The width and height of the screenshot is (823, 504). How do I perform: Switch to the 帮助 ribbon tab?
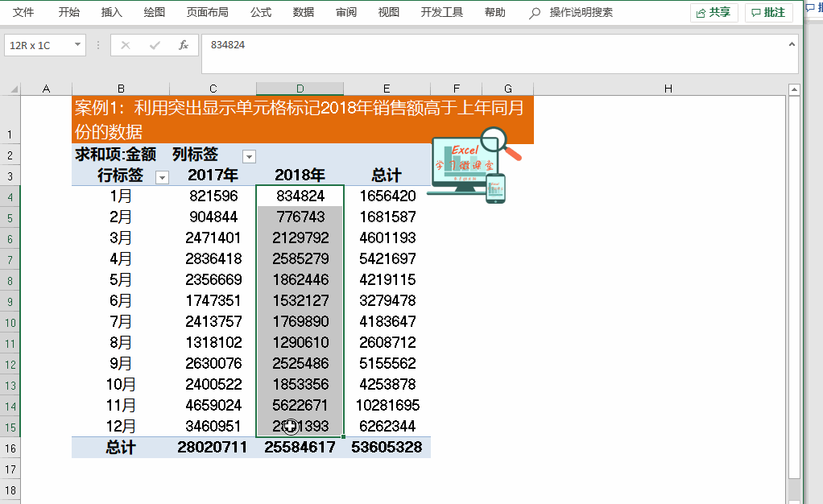point(495,13)
